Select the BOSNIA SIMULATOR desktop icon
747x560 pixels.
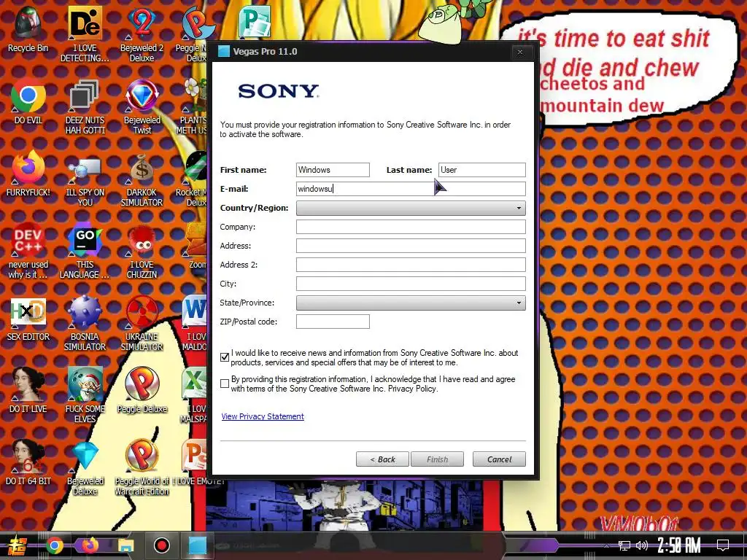tap(85, 324)
